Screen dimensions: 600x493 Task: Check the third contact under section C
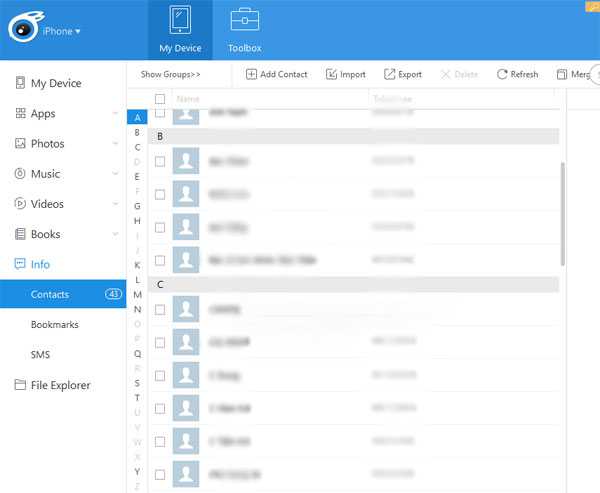coord(160,376)
